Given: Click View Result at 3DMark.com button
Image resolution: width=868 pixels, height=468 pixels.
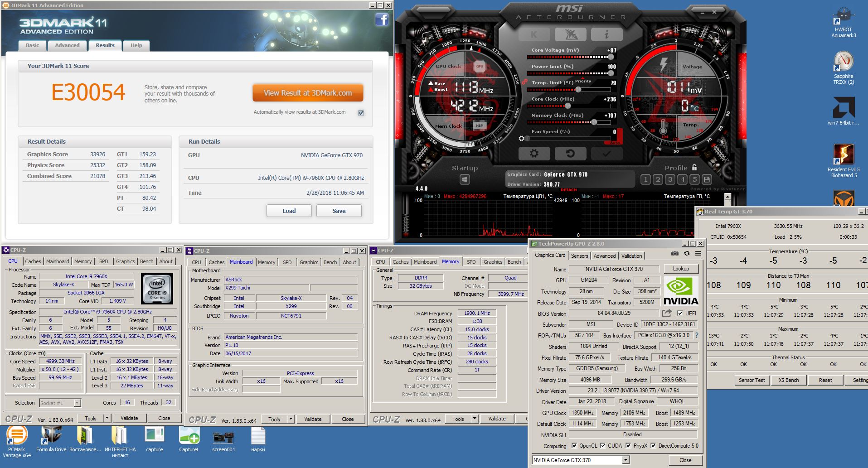Looking at the screenshot, I should [x=308, y=93].
